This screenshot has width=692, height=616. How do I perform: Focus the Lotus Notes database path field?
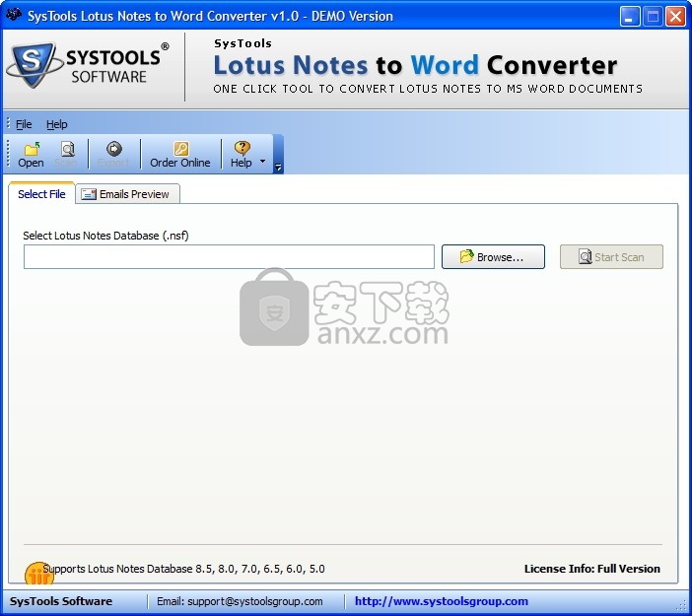[229, 257]
